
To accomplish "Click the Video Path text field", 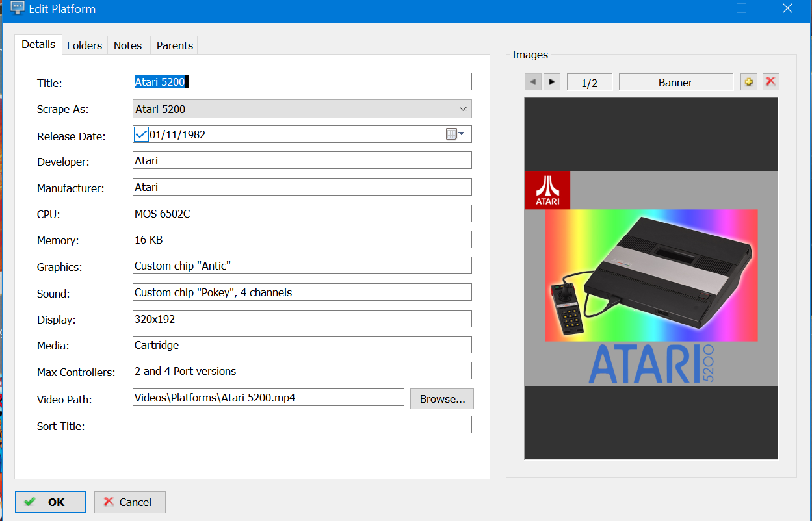I will point(268,398).
